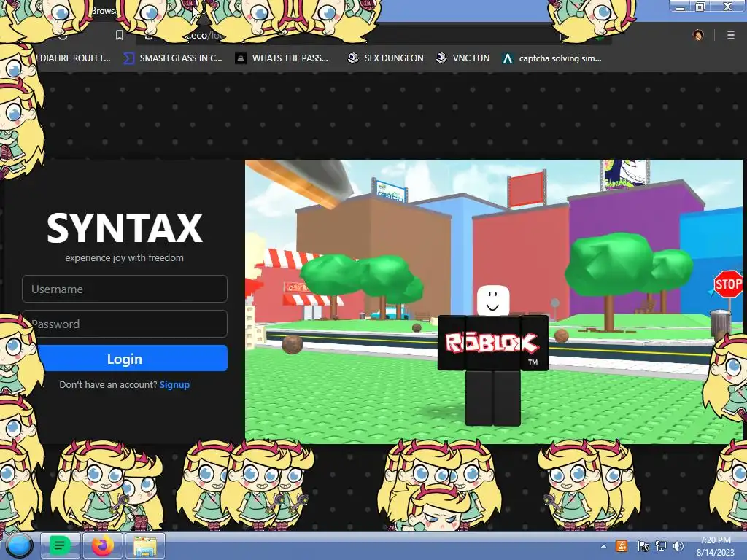Viewport: 747px width, 560px height.
Task: Open the captcha solving sim... bookmark
Action: pos(552,58)
